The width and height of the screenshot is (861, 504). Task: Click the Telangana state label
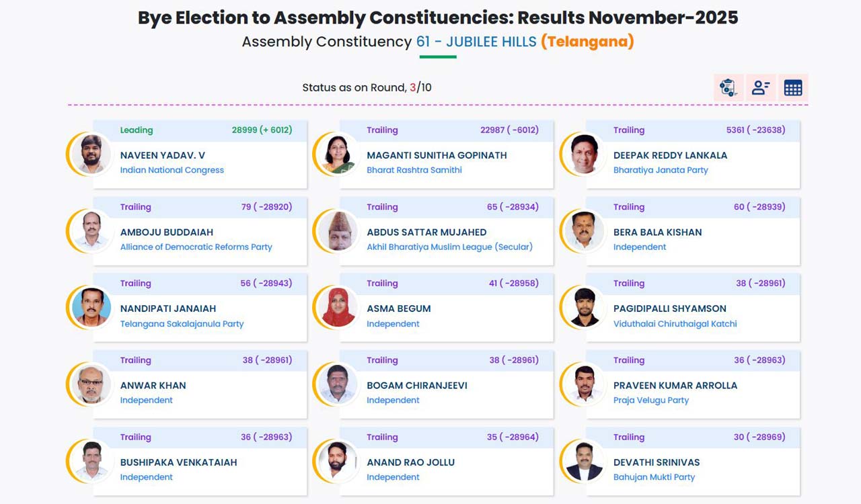pos(588,41)
